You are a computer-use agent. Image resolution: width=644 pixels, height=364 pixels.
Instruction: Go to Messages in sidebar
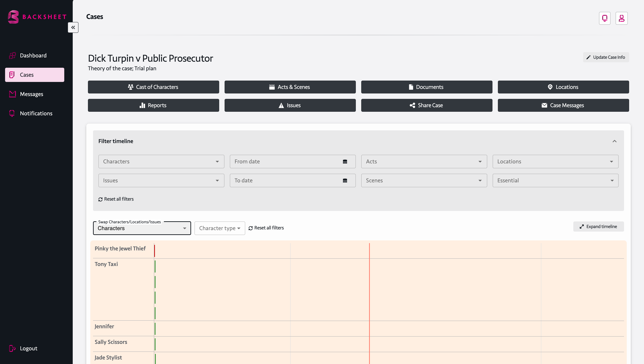coord(31,94)
